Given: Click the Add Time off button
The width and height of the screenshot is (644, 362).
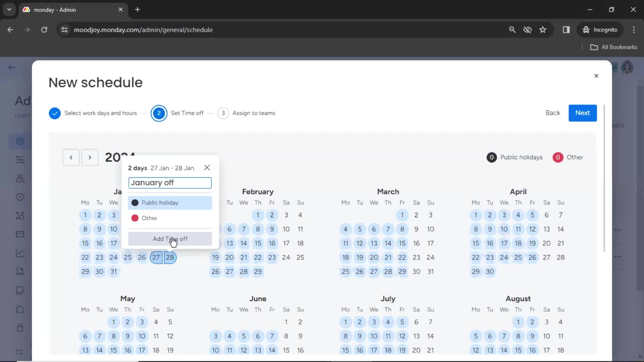Looking at the screenshot, I should click(x=170, y=239).
